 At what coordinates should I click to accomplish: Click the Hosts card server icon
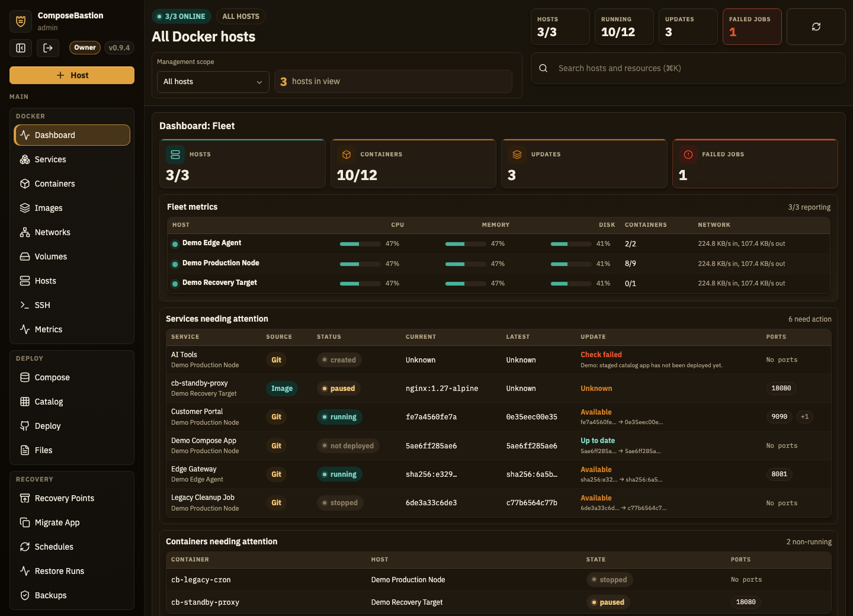175,155
